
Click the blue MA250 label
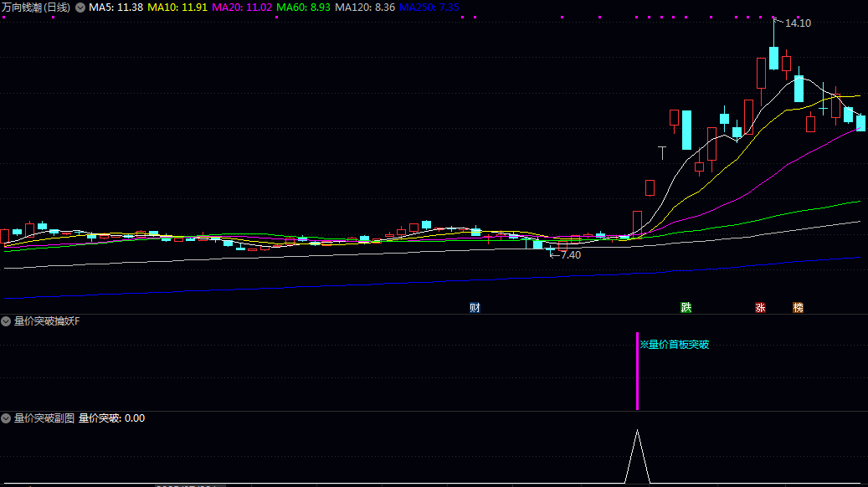click(x=429, y=7)
